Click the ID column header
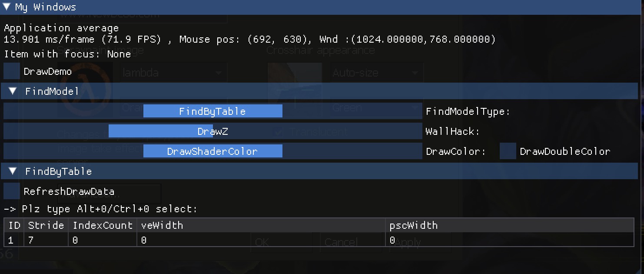 tap(14, 225)
